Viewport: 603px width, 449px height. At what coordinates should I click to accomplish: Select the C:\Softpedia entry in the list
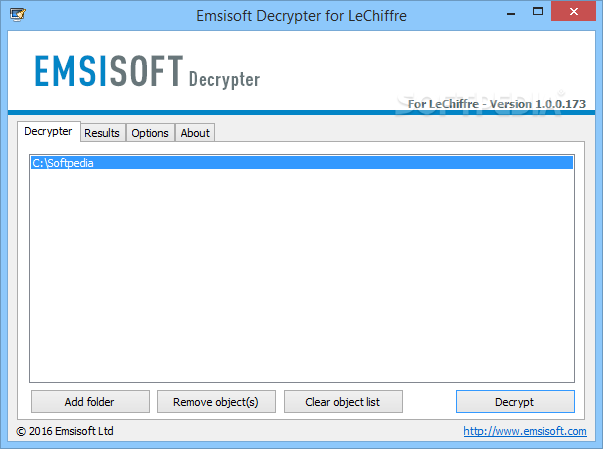click(x=302, y=163)
